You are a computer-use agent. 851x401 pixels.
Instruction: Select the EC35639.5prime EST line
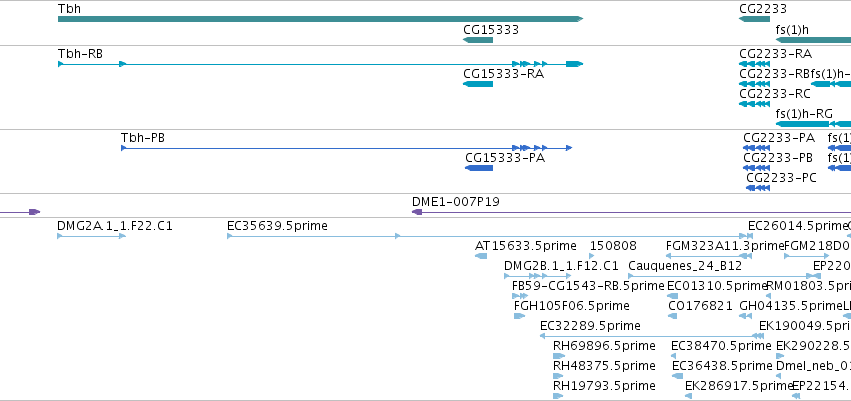click(490, 236)
